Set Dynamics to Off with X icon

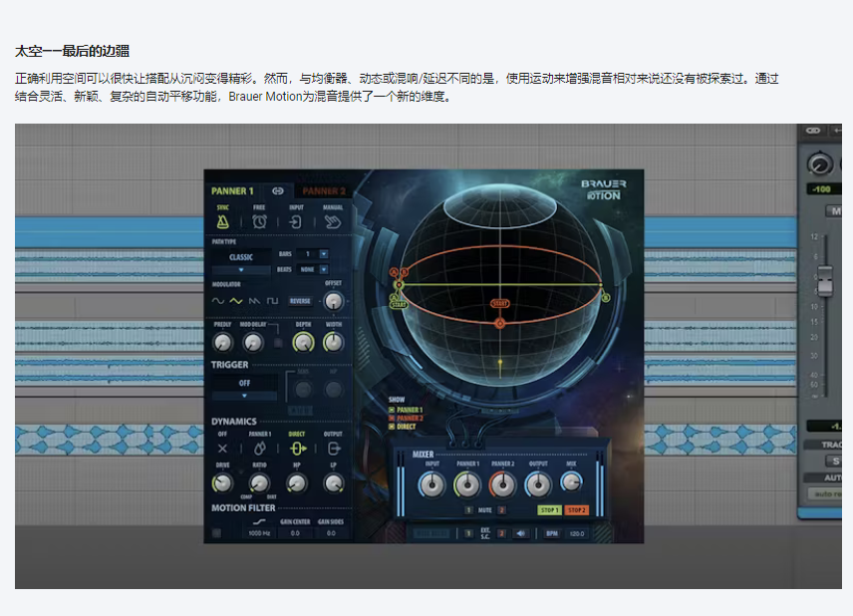tap(222, 449)
